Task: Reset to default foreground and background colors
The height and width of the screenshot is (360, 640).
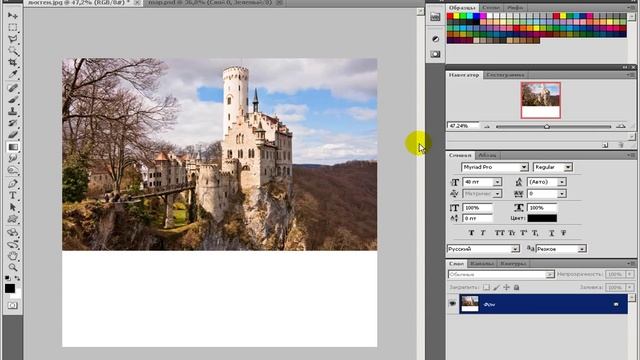Action: pyautogui.click(x=7, y=278)
